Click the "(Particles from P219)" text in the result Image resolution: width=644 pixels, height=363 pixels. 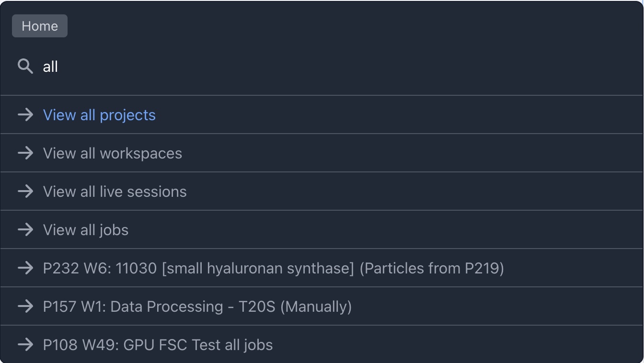[432, 268]
